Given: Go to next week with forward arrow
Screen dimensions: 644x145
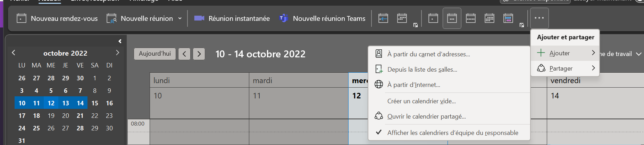Looking at the screenshot, I should pyautogui.click(x=199, y=54).
